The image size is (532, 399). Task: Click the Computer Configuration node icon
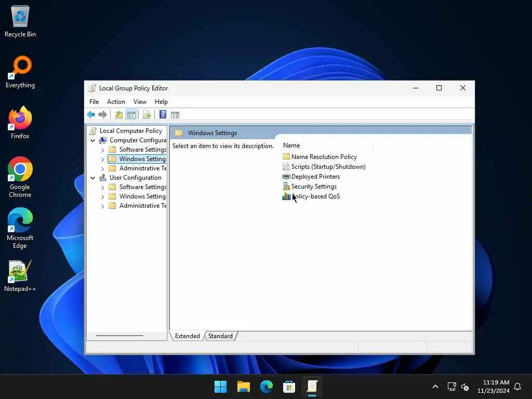tap(103, 140)
